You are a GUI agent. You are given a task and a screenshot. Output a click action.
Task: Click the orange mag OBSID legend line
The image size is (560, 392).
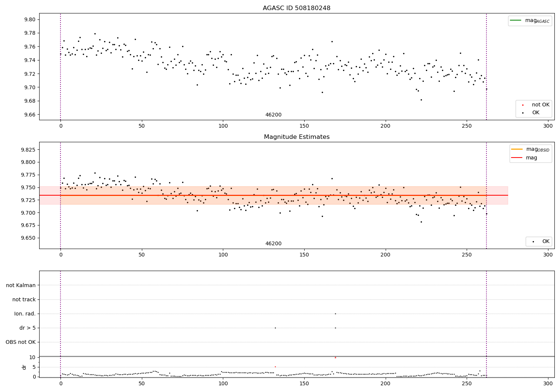point(517,149)
